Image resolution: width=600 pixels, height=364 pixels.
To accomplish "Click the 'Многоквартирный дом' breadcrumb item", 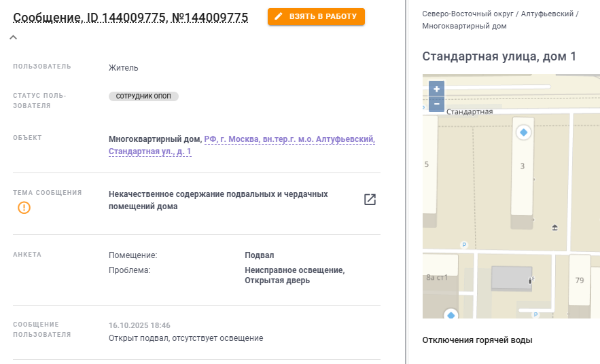I will [x=464, y=26].
